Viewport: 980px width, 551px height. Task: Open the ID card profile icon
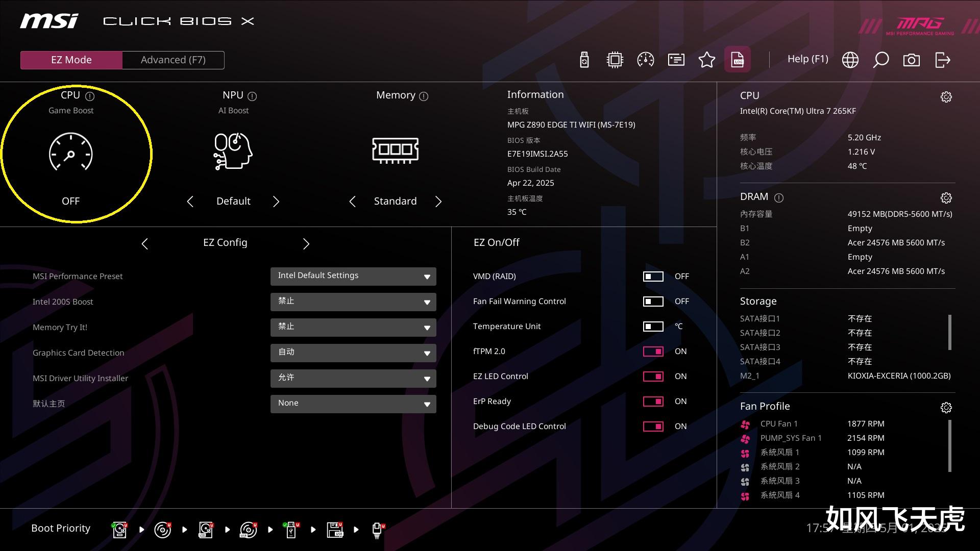(676, 60)
